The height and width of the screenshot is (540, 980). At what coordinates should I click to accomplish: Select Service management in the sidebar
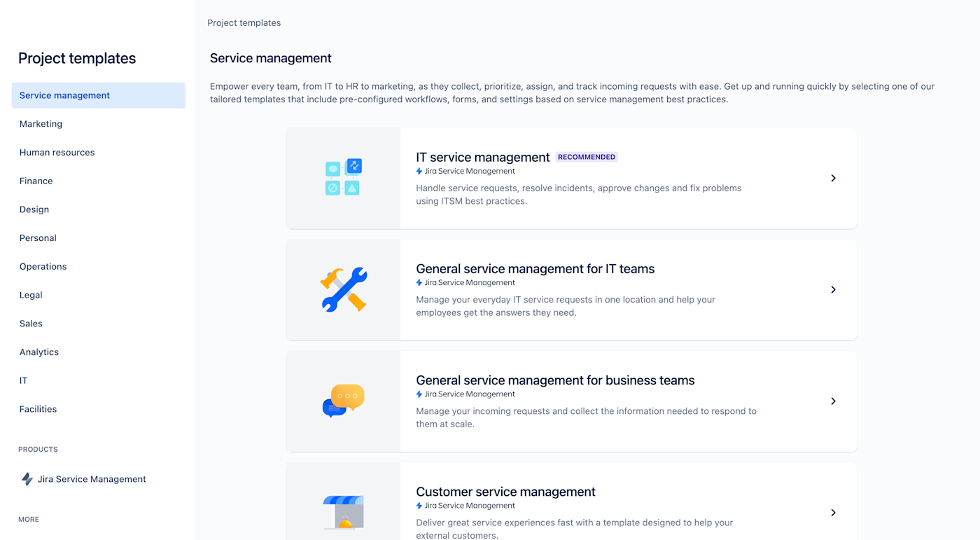coord(99,95)
